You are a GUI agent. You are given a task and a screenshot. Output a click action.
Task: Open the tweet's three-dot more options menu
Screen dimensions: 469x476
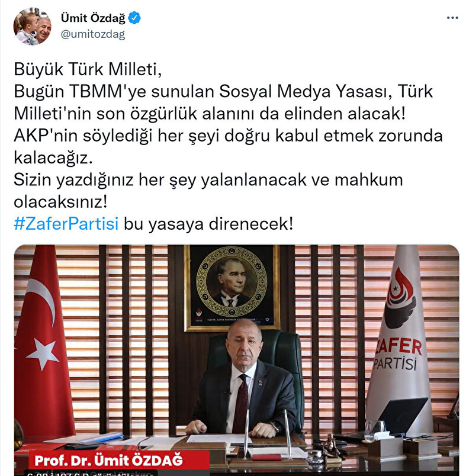[x=452, y=18]
